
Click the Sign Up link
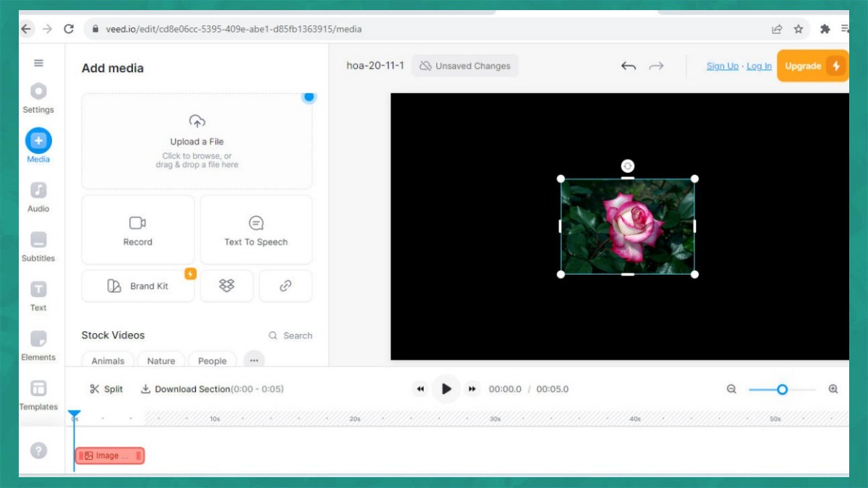722,66
